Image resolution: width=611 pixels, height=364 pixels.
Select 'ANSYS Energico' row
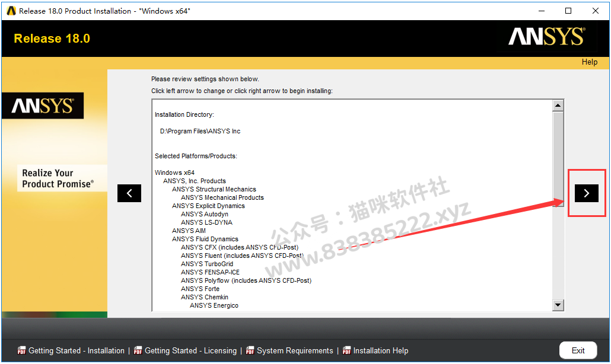pyautogui.click(x=214, y=305)
